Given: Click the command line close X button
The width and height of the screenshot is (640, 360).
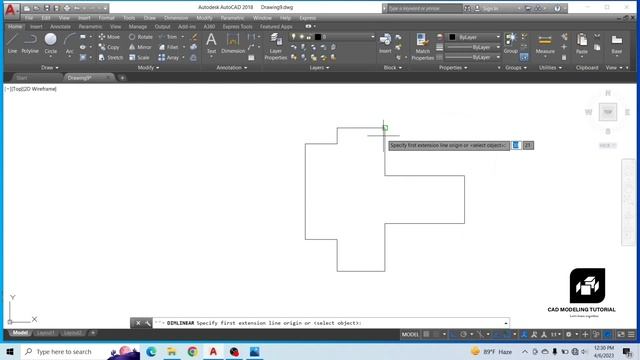Looking at the screenshot, I should (138, 323).
